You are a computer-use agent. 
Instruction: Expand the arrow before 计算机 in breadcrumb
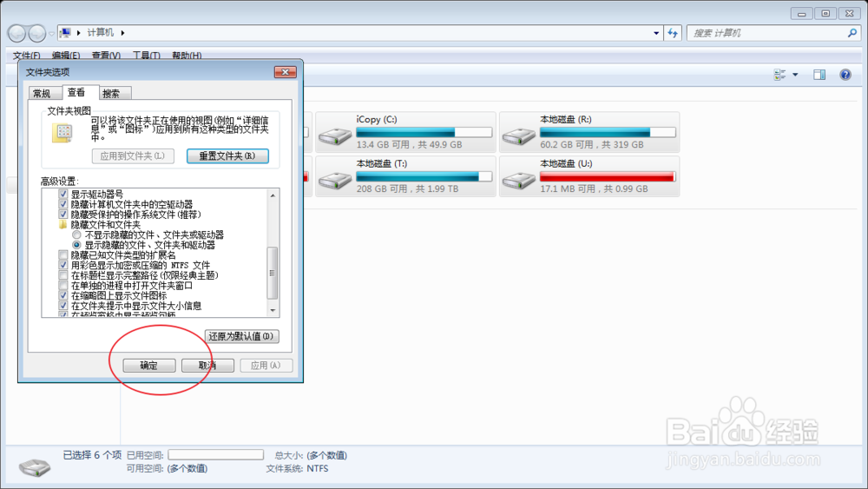point(79,33)
